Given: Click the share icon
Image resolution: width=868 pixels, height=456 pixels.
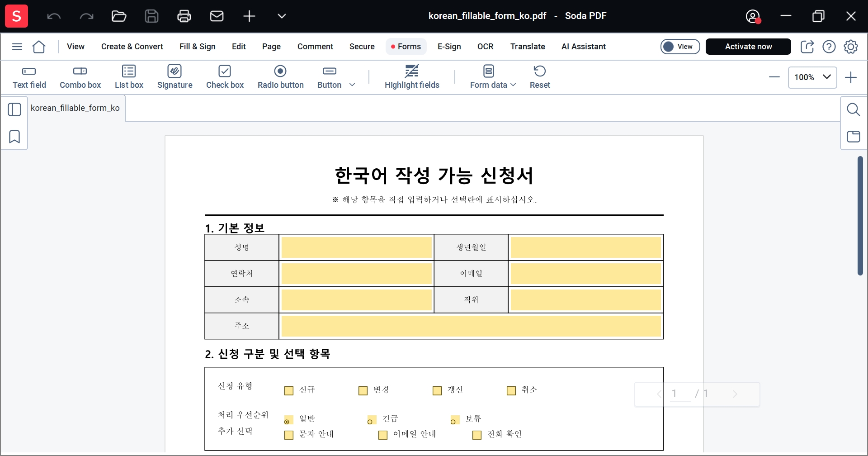Looking at the screenshot, I should coord(807,47).
